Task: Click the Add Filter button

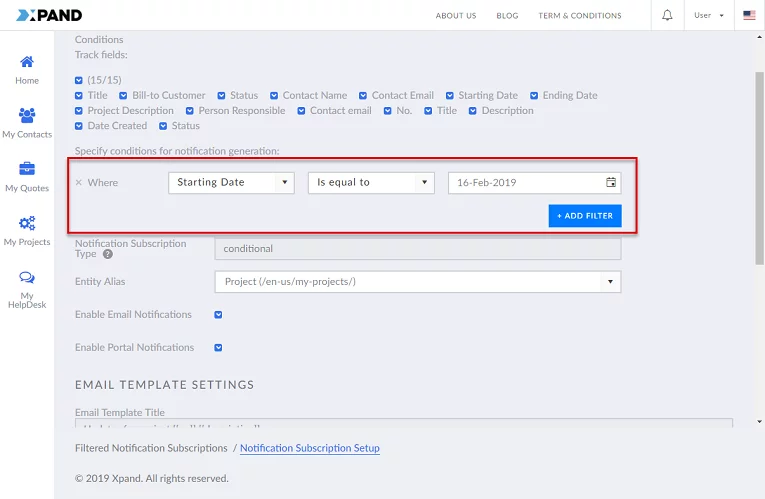Action: (585, 216)
